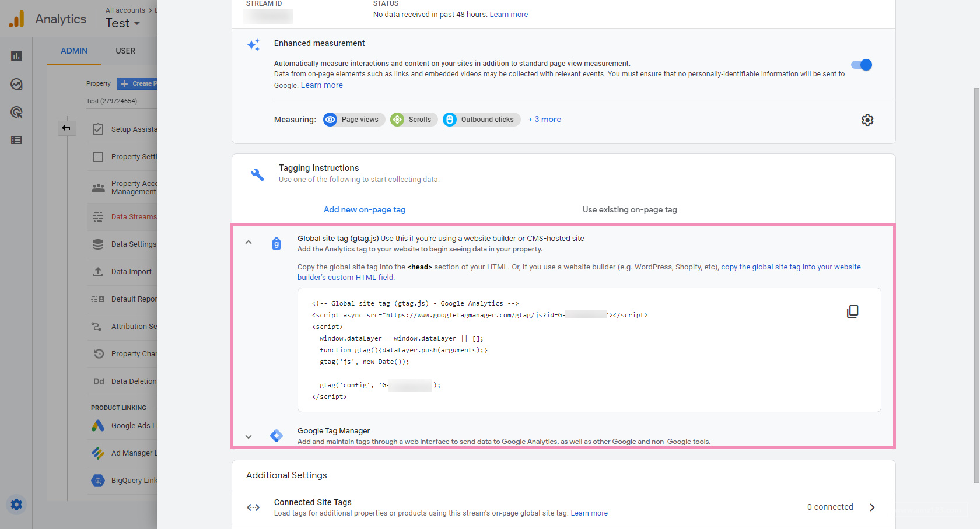
Task: Click the Property Access Management people icon
Action: click(98, 188)
